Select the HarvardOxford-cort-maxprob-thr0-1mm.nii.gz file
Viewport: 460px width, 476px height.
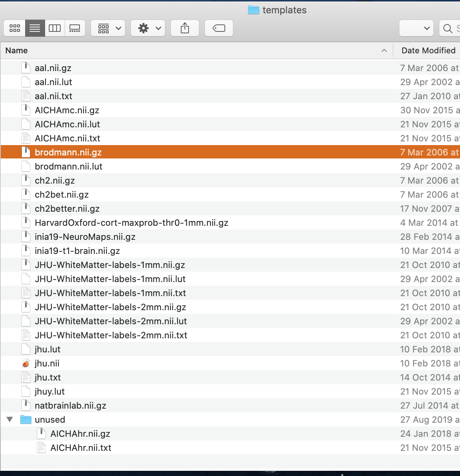point(131,222)
